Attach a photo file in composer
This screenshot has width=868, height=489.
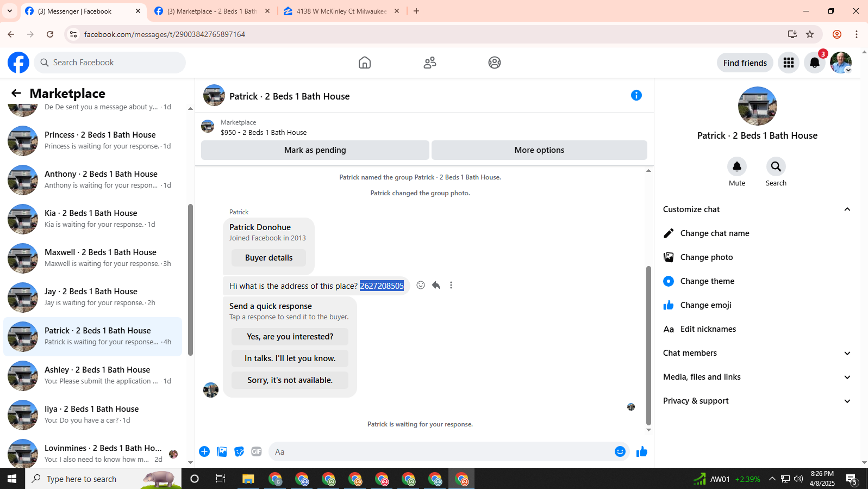pyautogui.click(x=222, y=451)
